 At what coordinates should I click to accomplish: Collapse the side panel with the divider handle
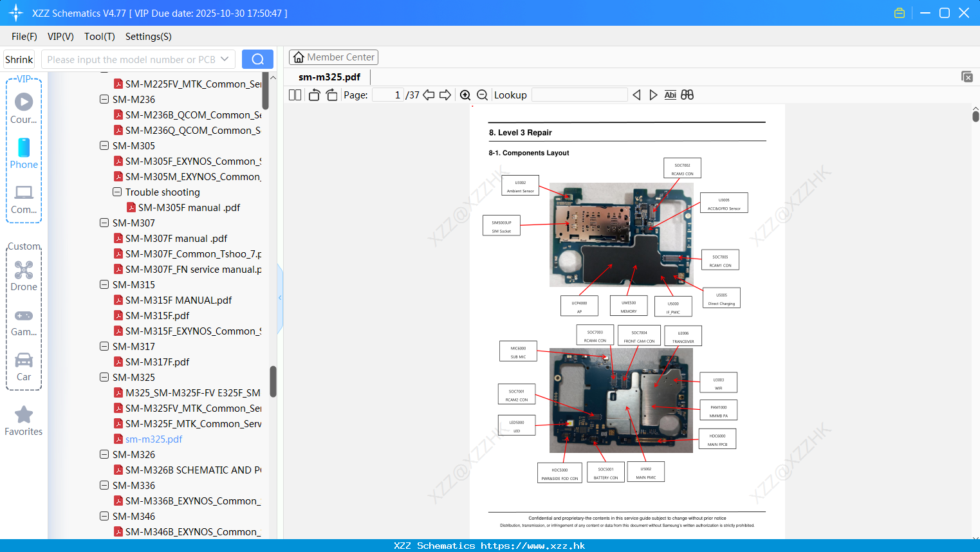pyautogui.click(x=280, y=298)
